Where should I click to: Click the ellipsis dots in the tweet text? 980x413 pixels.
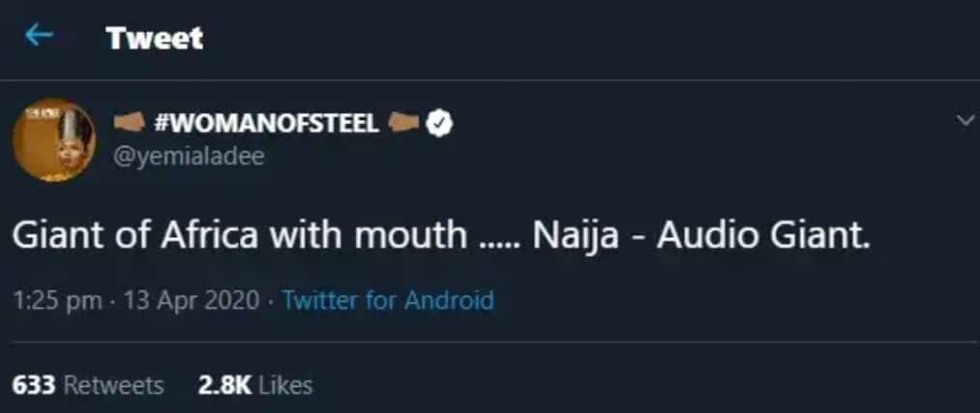point(498,242)
